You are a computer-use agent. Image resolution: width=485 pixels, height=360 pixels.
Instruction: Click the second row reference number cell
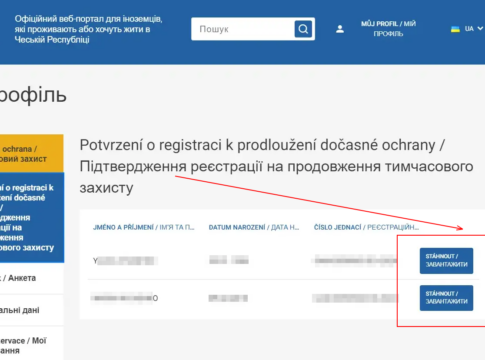[x=355, y=298]
